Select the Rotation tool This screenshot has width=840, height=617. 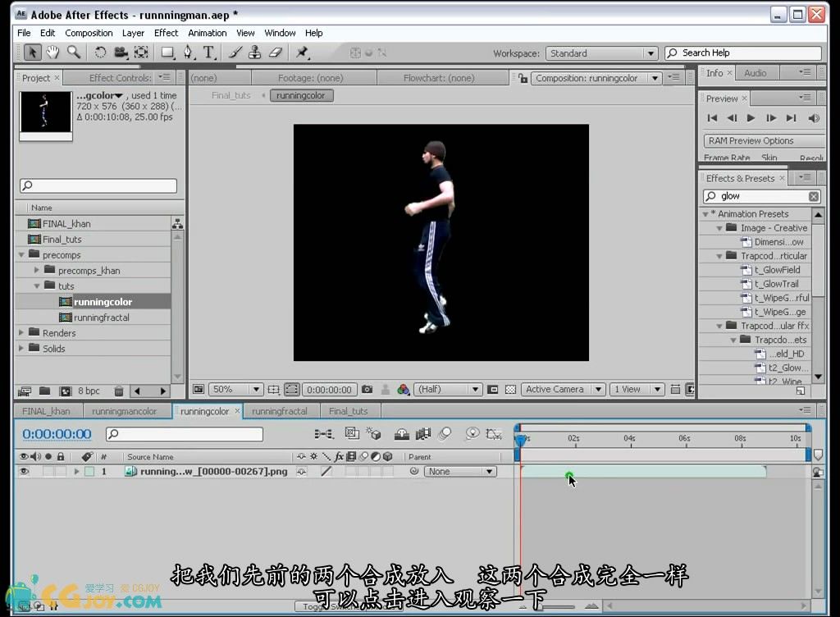click(x=100, y=53)
